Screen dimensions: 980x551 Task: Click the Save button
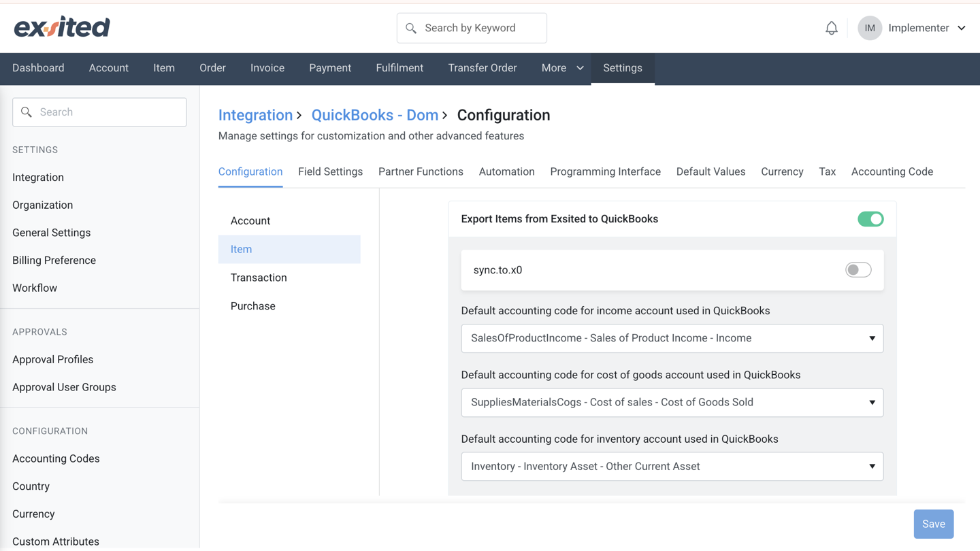934,524
